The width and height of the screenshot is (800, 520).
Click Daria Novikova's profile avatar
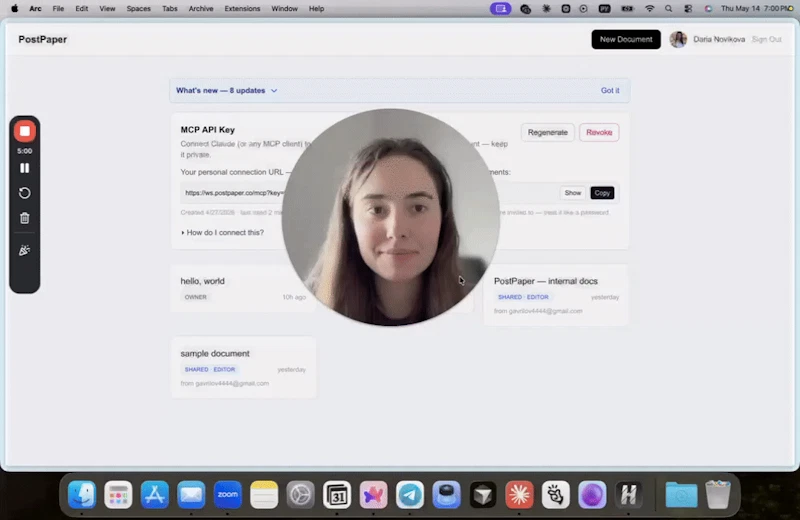pyautogui.click(x=678, y=39)
